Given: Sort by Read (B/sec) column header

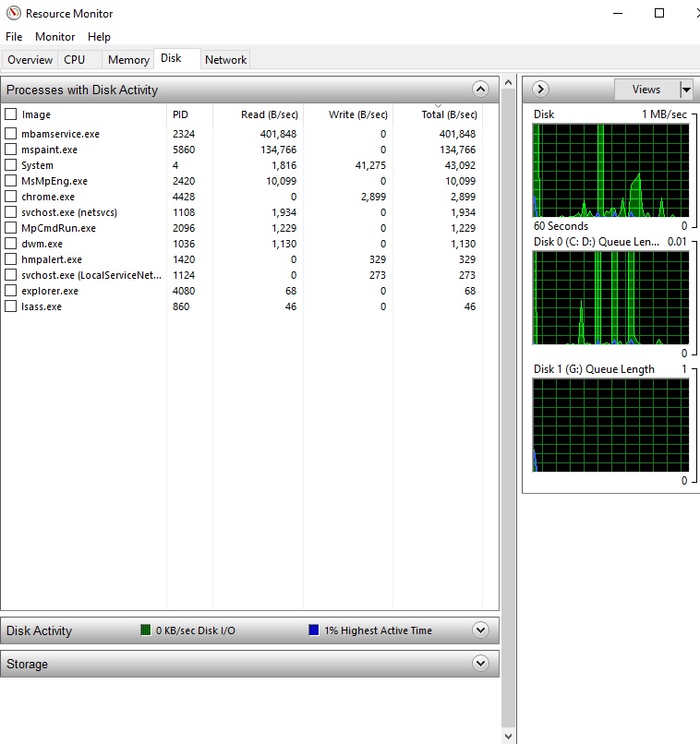Looking at the screenshot, I should click(269, 114).
